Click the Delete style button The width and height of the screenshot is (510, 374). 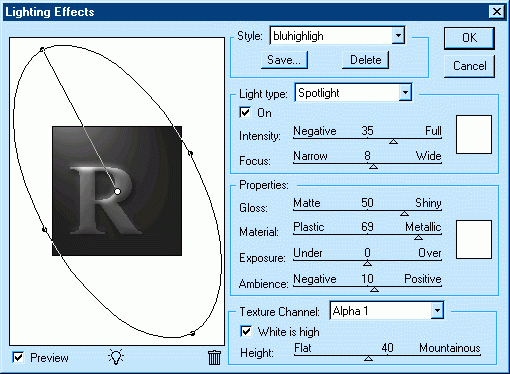click(x=365, y=60)
